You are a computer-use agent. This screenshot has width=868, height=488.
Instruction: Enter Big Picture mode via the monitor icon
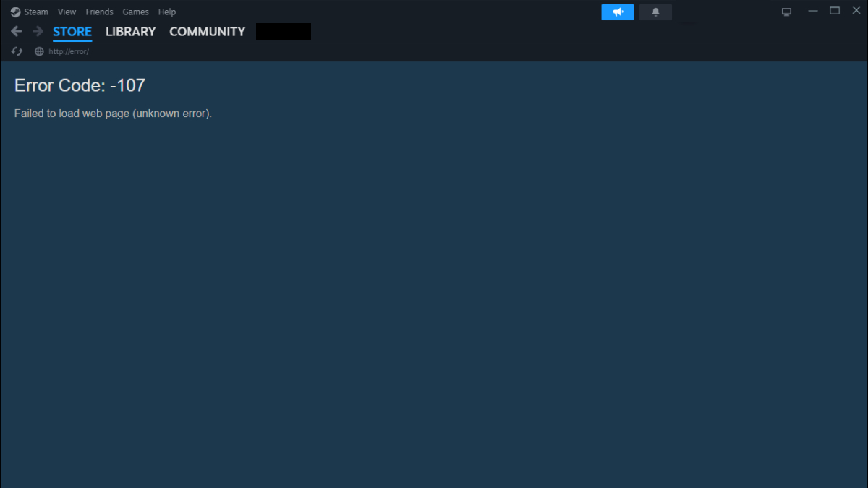786,11
